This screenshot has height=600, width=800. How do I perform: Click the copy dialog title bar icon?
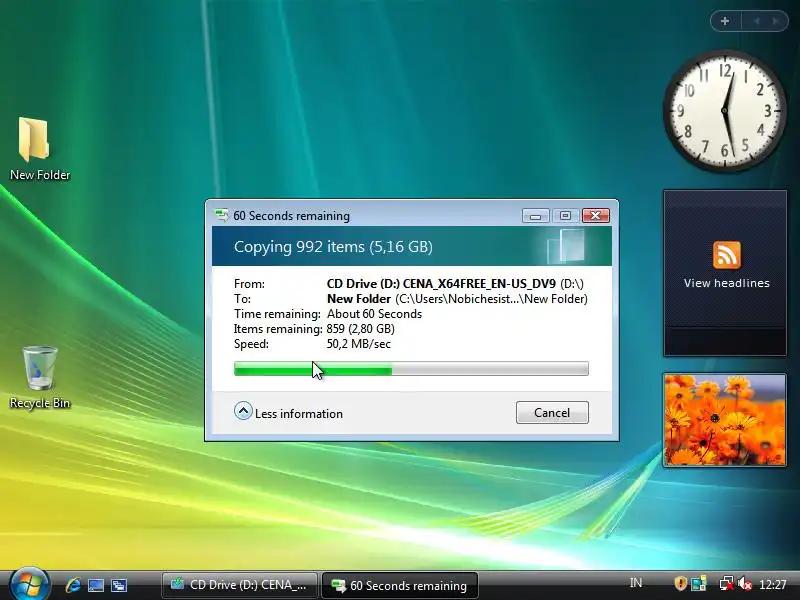[x=221, y=215]
